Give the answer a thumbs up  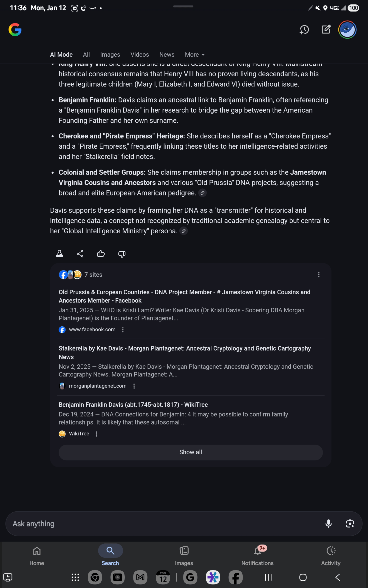point(101,254)
